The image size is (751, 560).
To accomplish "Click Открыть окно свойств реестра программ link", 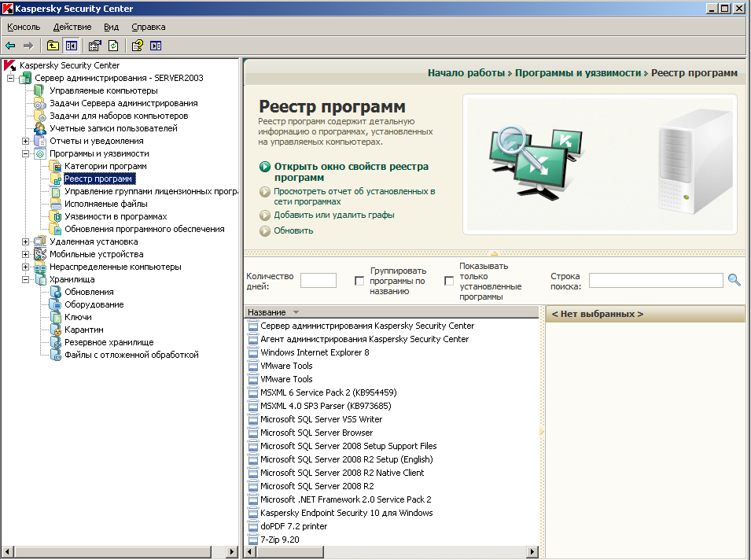I will [351, 172].
